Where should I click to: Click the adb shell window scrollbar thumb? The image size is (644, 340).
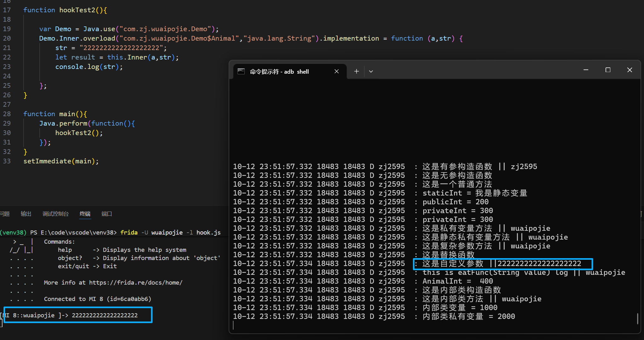point(637,319)
